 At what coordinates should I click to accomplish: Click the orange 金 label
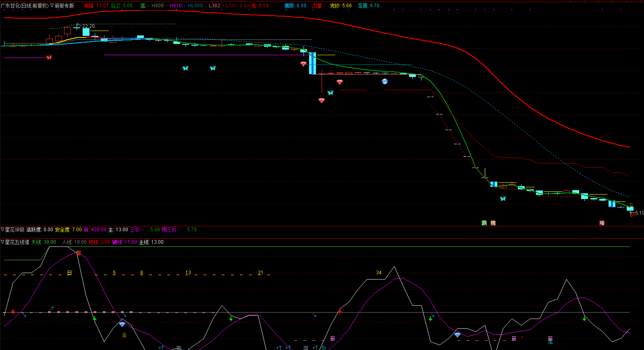[124, 335]
